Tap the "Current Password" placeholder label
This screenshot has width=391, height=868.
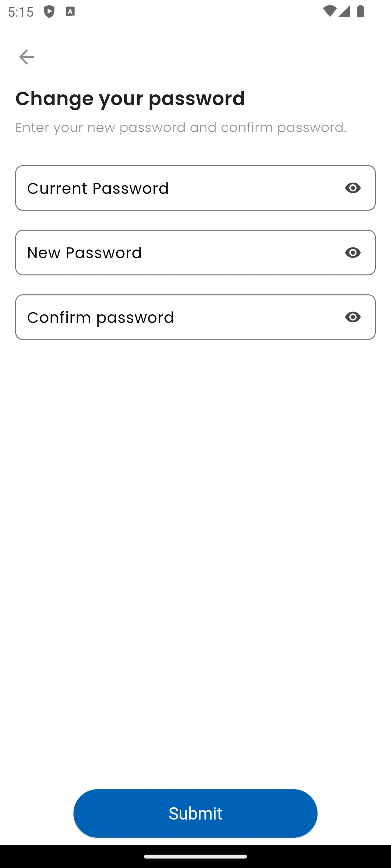click(x=98, y=188)
